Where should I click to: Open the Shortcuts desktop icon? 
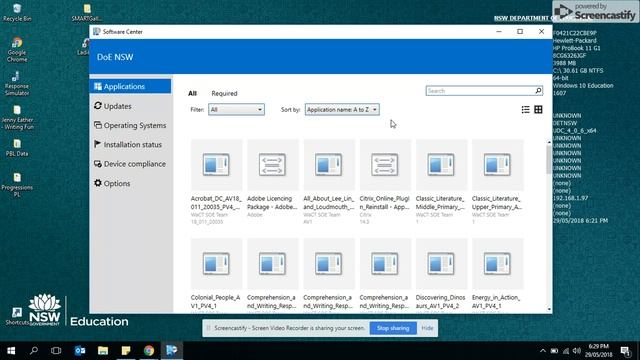(17, 316)
